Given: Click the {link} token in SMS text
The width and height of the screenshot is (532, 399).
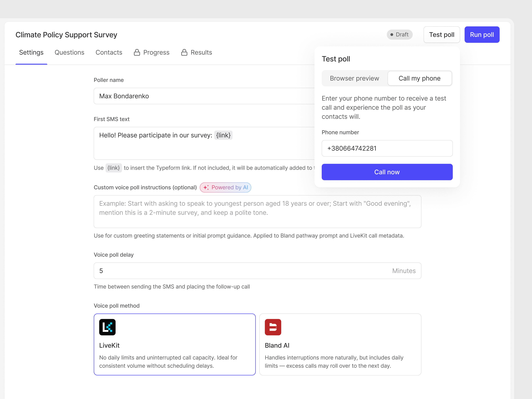Looking at the screenshot, I should 223,135.
